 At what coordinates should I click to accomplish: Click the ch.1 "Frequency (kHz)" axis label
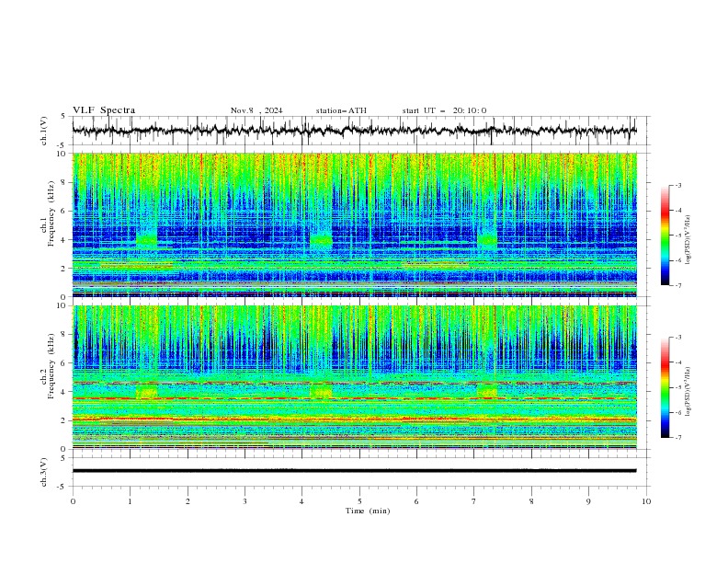[51, 213]
